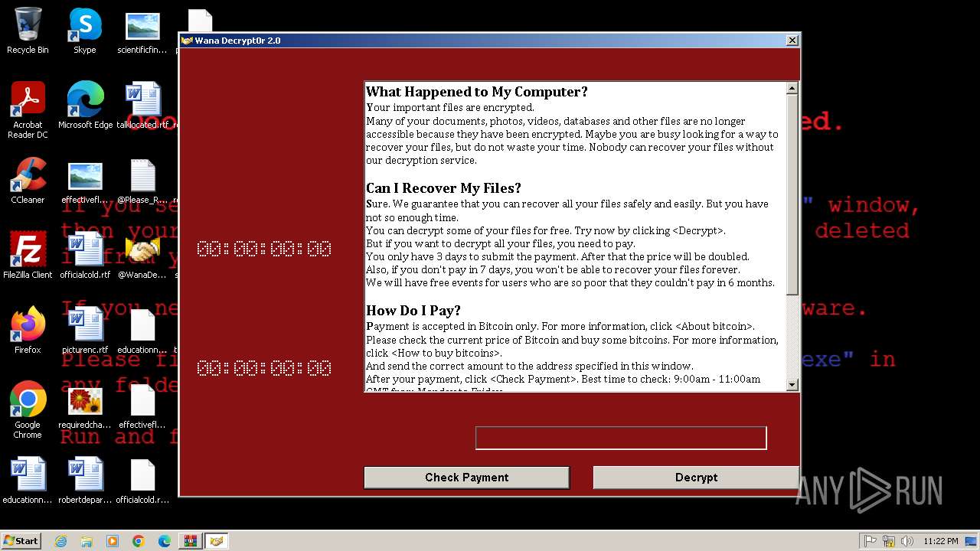Open the Action Center flag icon in tray
The width and height of the screenshot is (980, 551).
tap(871, 541)
